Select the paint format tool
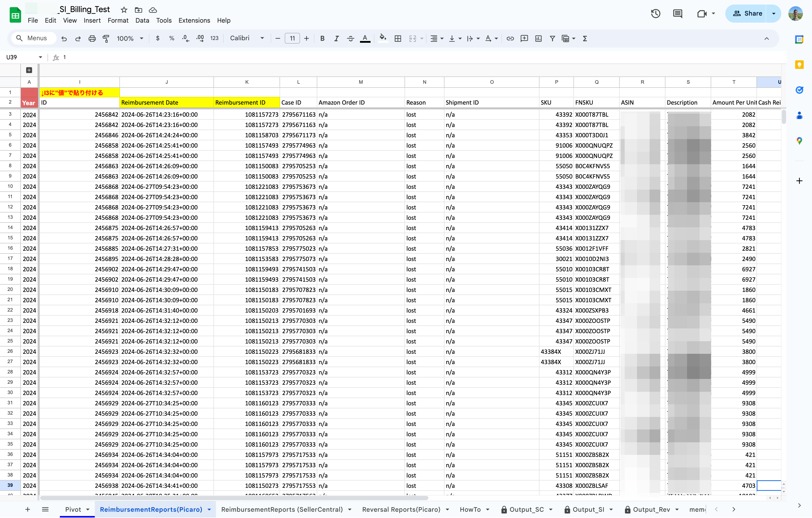The height and width of the screenshot is (518, 812). tap(106, 38)
